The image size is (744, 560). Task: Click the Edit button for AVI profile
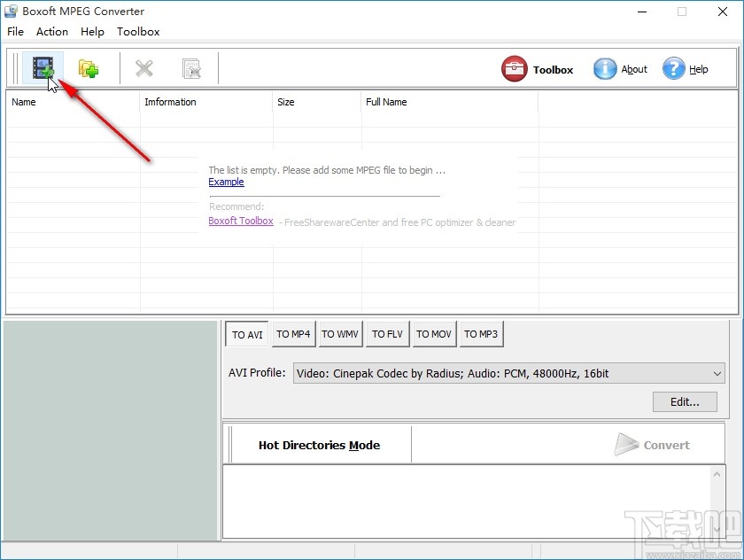[x=685, y=401]
